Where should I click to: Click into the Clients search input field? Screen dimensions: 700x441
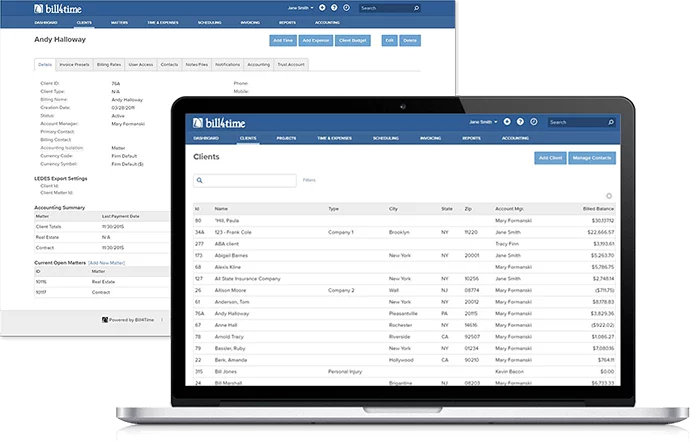[x=245, y=180]
